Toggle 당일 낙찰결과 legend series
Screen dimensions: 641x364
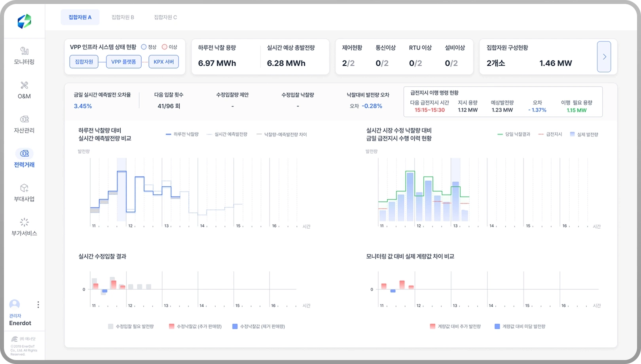514,135
